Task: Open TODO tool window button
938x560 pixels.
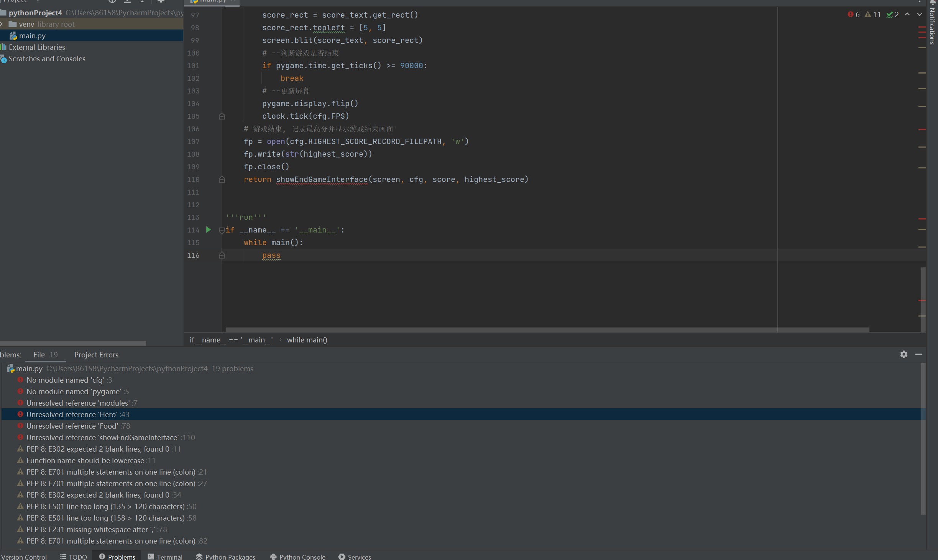Action: [x=74, y=557]
